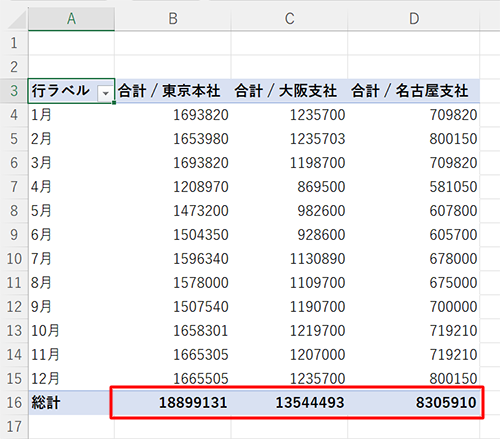Click cell with value 605700
Viewport: 500px width, 439px height.
click(414, 235)
